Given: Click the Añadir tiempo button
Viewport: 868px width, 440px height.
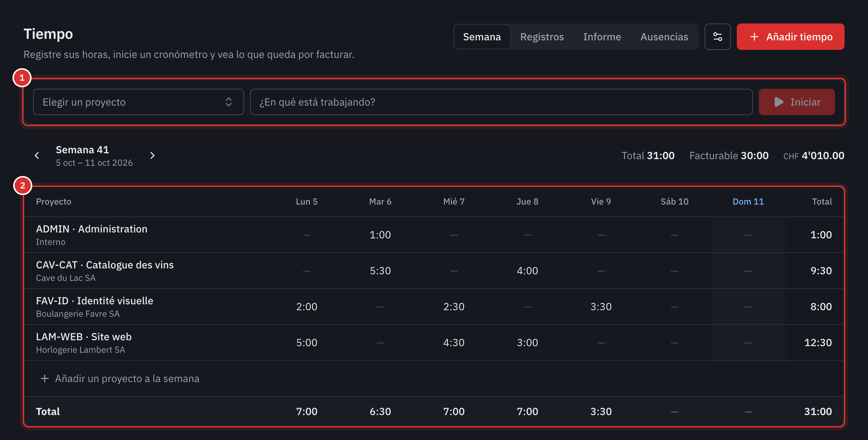Looking at the screenshot, I should point(790,37).
